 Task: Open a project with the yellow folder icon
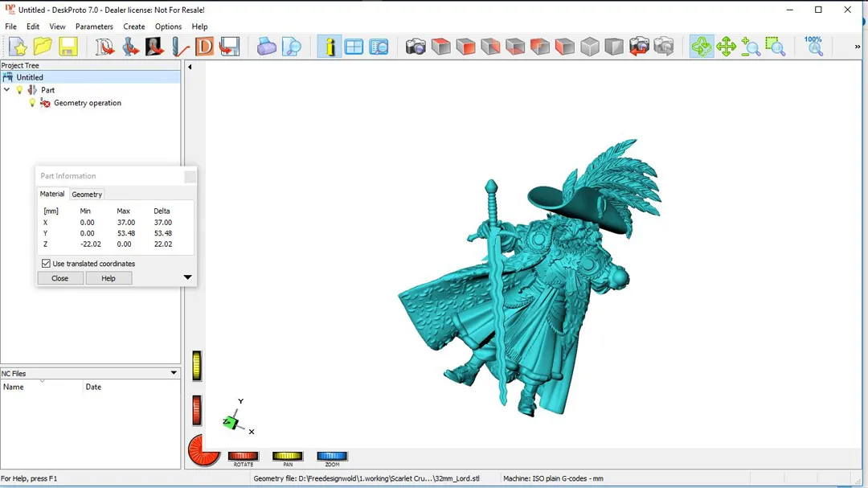pos(43,47)
